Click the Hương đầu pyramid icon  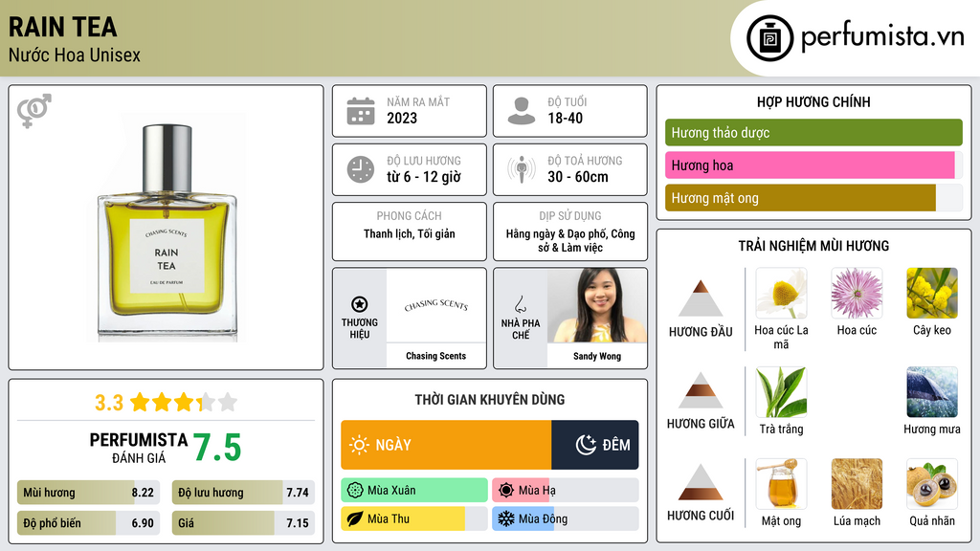pyautogui.click(x=701, y=298)
